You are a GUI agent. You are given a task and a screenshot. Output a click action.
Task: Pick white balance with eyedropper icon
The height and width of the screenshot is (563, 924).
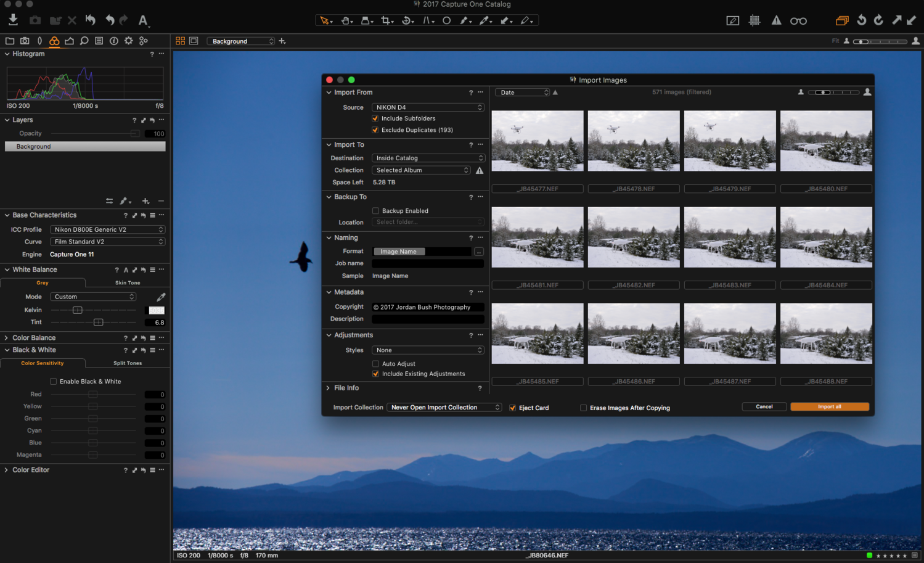(x=161, y=297)
